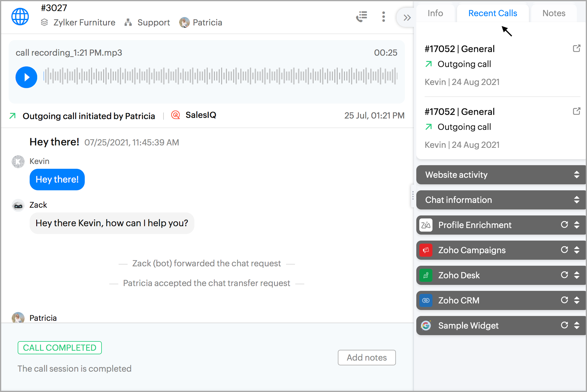Expand the Chat information section
The height and width of the screenshot is (392, 587).
click(x=577, y=200)
